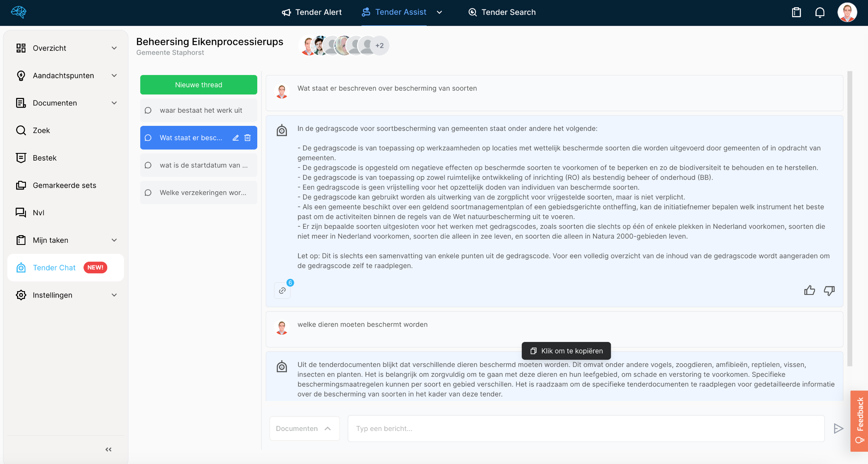Open the Gemarkeerde sets panel
The height and width of the screenshot is (464, 868).
tap(64, 185)
